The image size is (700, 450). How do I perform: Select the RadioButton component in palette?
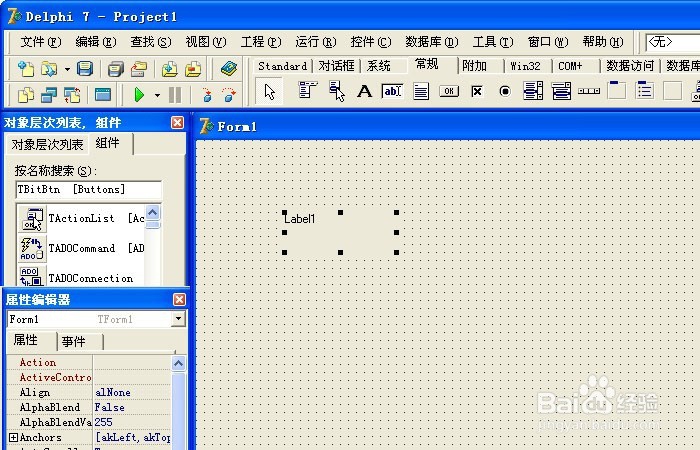click(x=504, y=91)
